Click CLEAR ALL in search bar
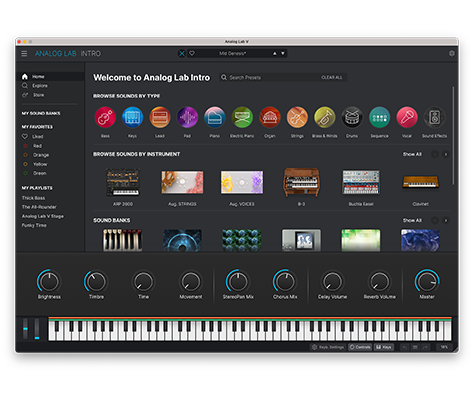 pyautogui.click(x=332, y=77)
